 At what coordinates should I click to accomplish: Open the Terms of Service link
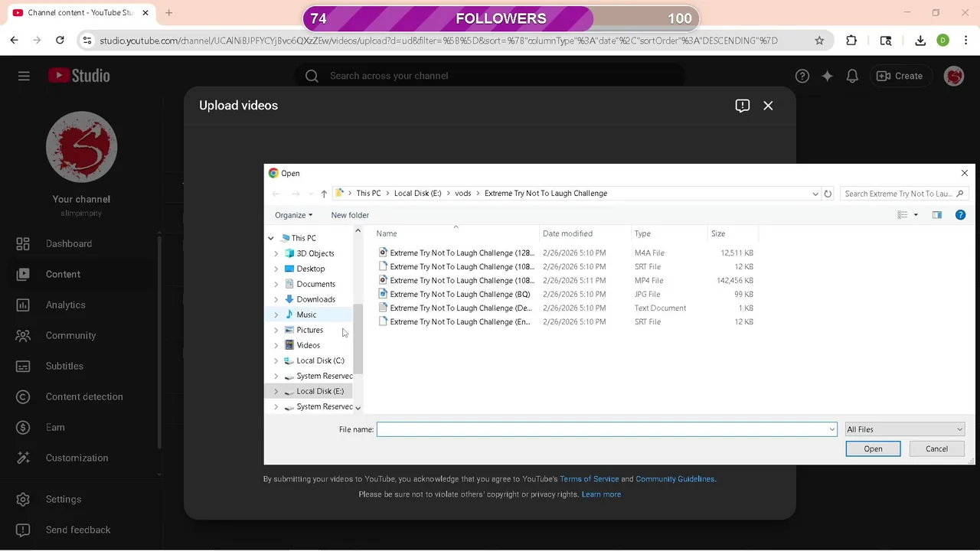(x=589, y=479)
